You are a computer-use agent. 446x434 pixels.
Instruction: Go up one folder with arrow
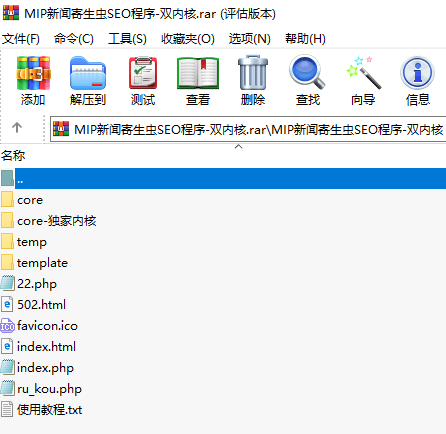coord(17,128)
